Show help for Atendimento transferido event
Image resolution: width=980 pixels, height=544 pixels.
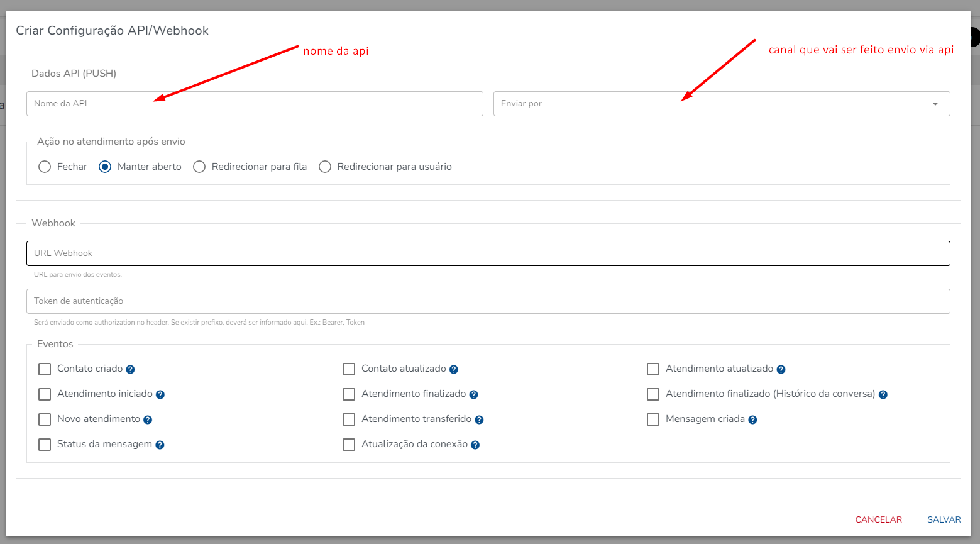pyautogui.click(x=479, y=420)
